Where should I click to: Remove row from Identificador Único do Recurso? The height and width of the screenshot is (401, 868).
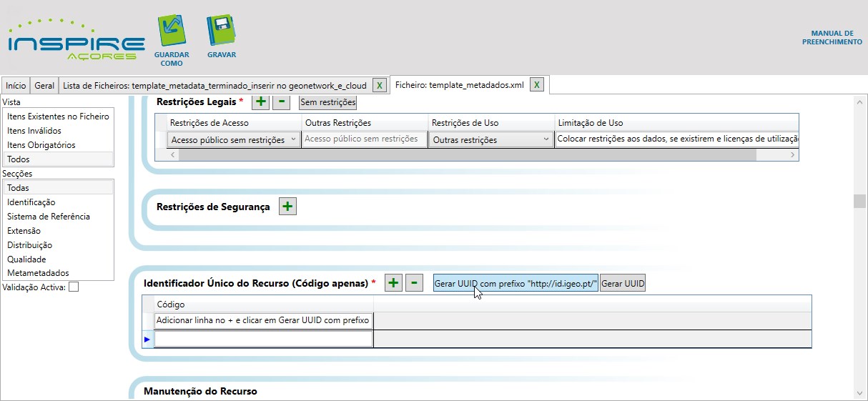click(414, 283)
